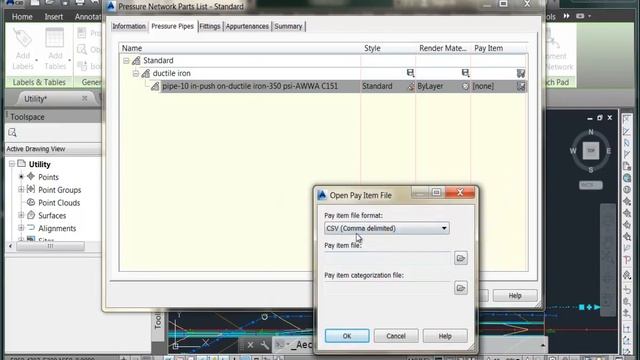Click the Surfaces icon in Toolspace tree
Screen dimensions: 640x360
click(31, 215)
